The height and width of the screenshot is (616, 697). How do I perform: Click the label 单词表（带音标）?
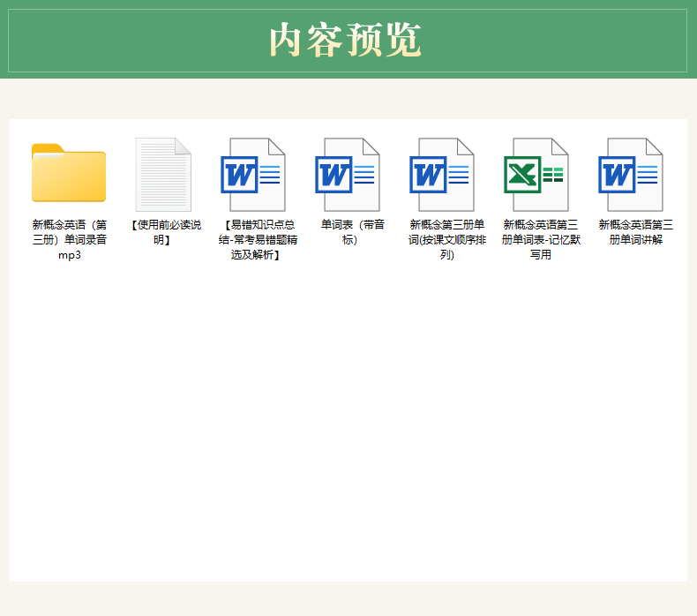pos(353,232)
